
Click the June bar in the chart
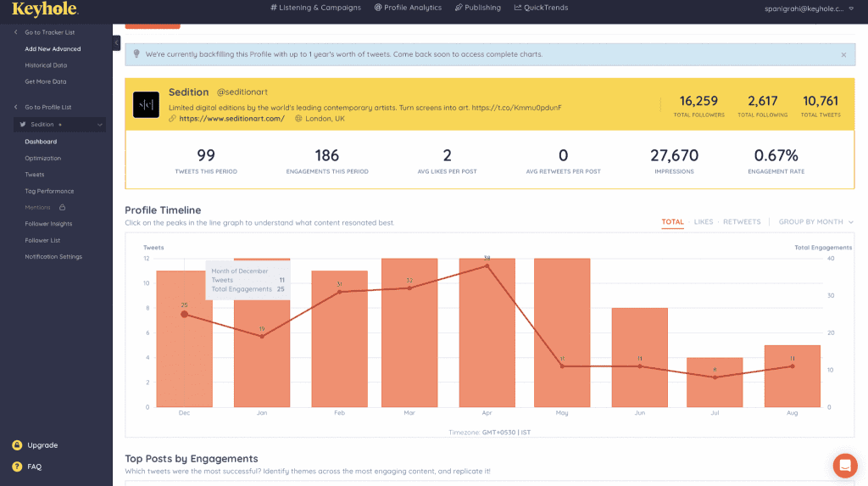[639, 357]
